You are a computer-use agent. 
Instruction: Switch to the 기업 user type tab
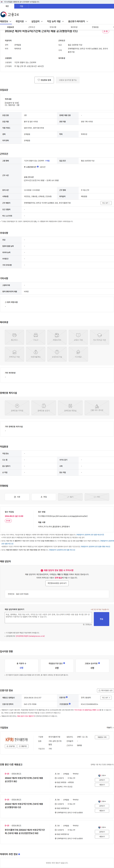point(21,6)
